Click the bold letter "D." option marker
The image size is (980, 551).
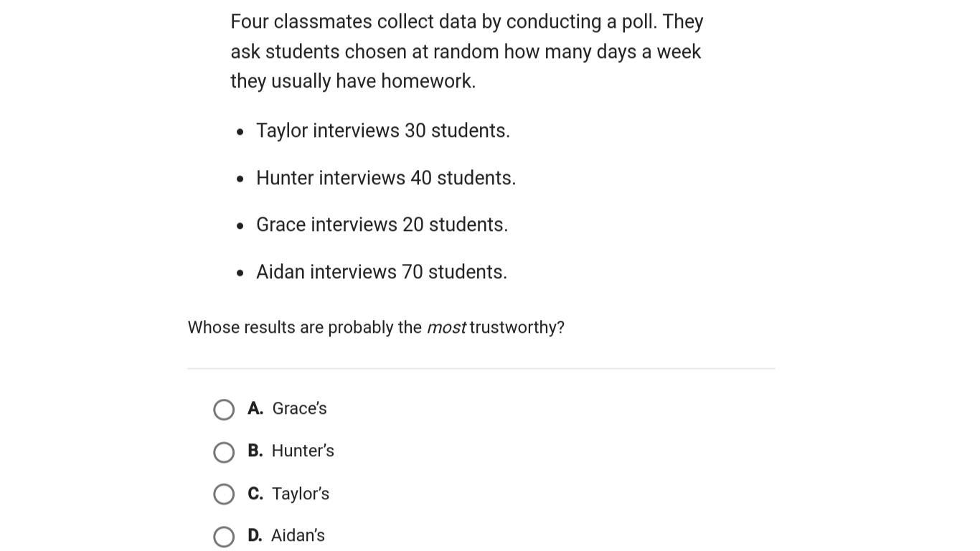pyautogui.click(x=255, y=535)
